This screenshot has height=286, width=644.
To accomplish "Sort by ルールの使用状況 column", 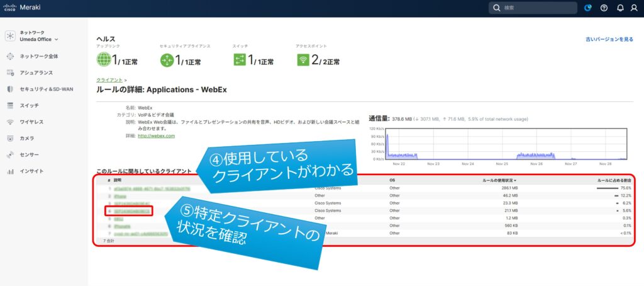I will point(499,180).
